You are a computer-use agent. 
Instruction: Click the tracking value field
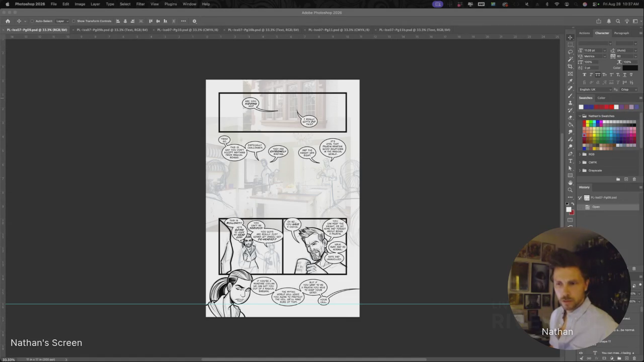626,56
